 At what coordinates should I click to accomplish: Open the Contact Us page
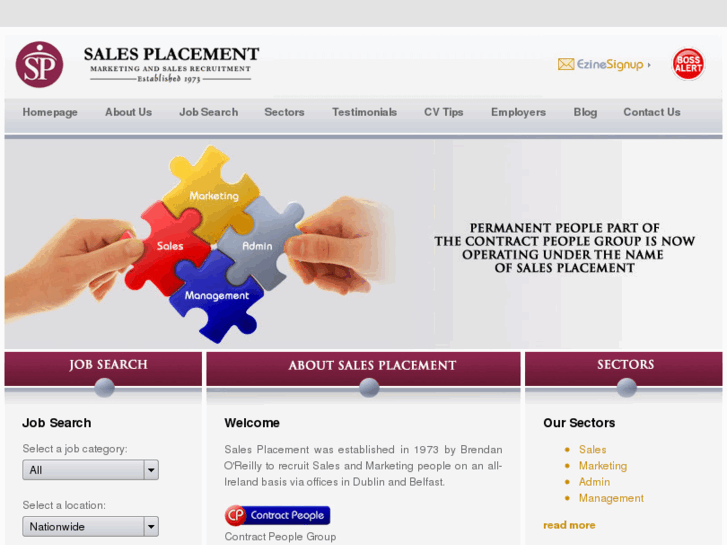[652, 112]
